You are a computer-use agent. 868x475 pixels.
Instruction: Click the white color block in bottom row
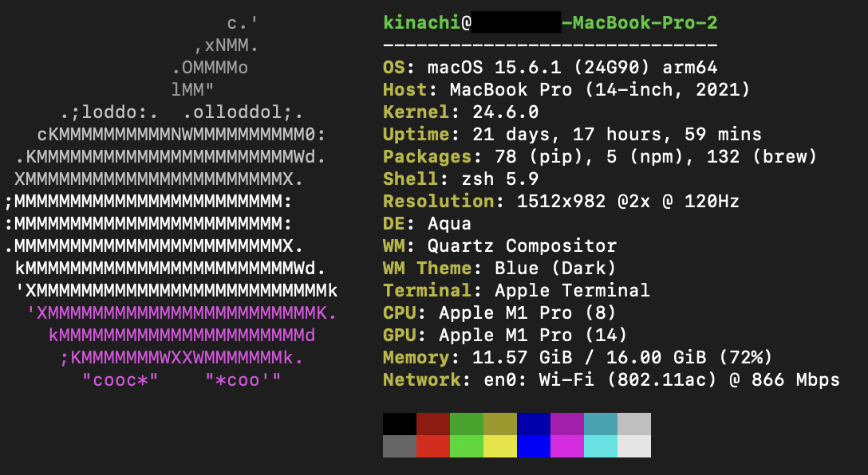pos(633,446)
